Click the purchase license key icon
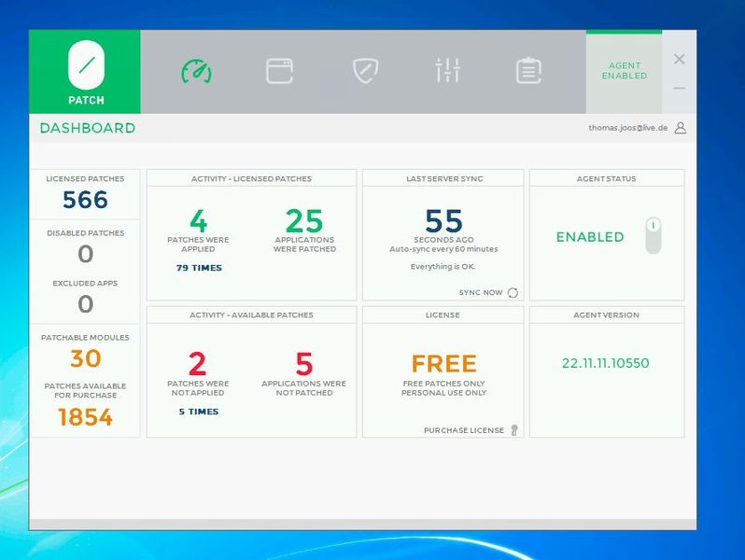The width and height of the screenshot is (745, 560). (514, 430)
